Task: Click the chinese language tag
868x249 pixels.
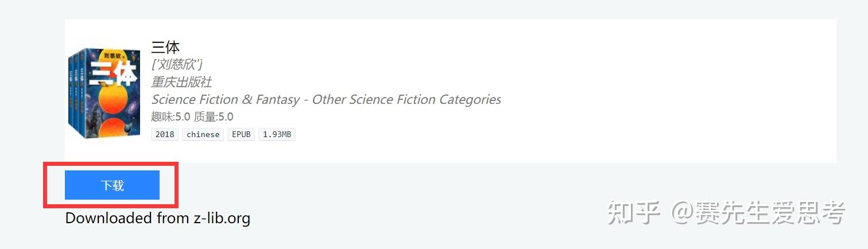Action: point(203,134)
